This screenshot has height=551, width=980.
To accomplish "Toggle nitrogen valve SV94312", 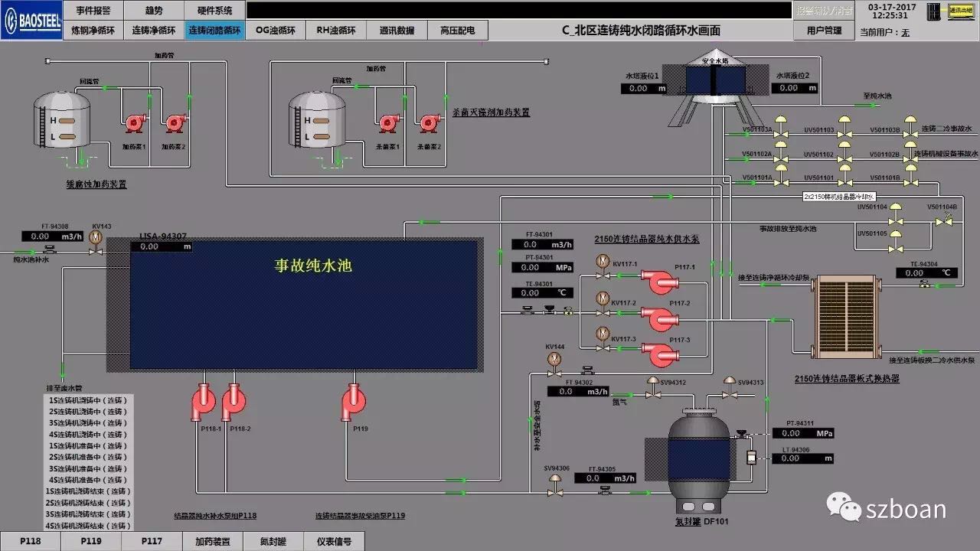I will click(x=652, y=384).
